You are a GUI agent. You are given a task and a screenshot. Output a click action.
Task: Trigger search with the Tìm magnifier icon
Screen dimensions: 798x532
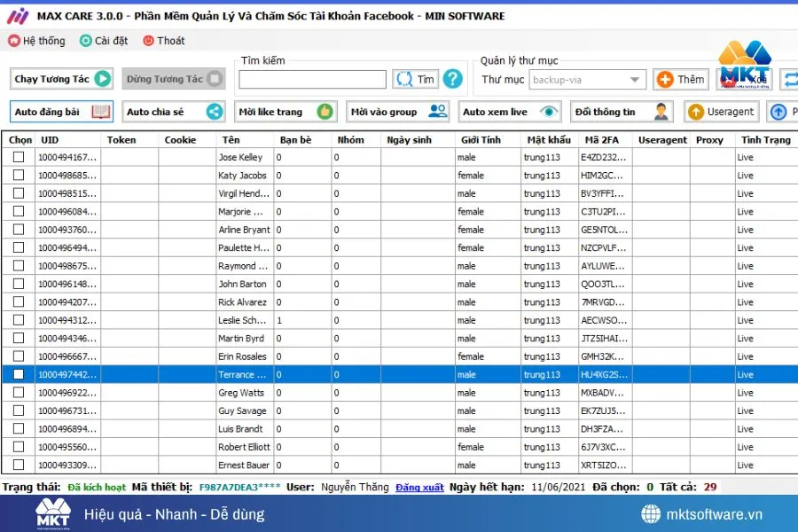click(x=404, y=79)
